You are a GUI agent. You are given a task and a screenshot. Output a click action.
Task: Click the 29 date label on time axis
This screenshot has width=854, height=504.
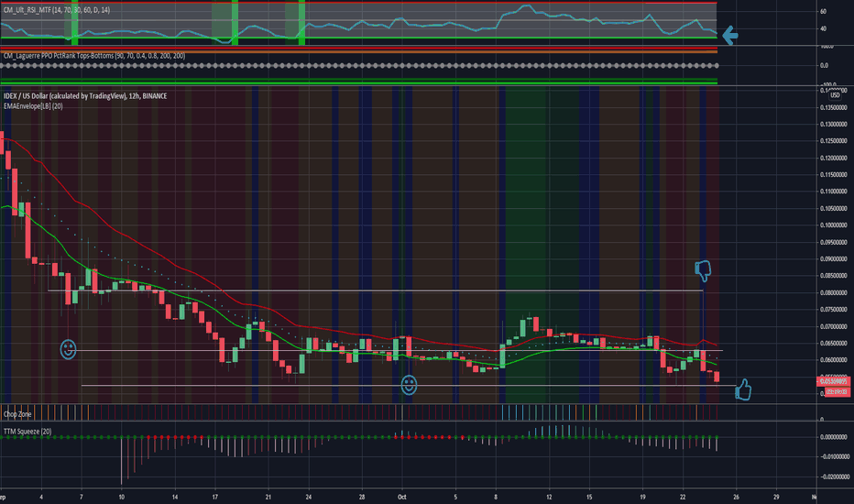[776, 497]
